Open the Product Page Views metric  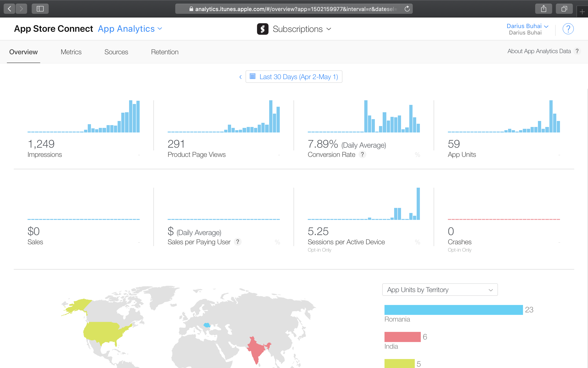[197, 155]
